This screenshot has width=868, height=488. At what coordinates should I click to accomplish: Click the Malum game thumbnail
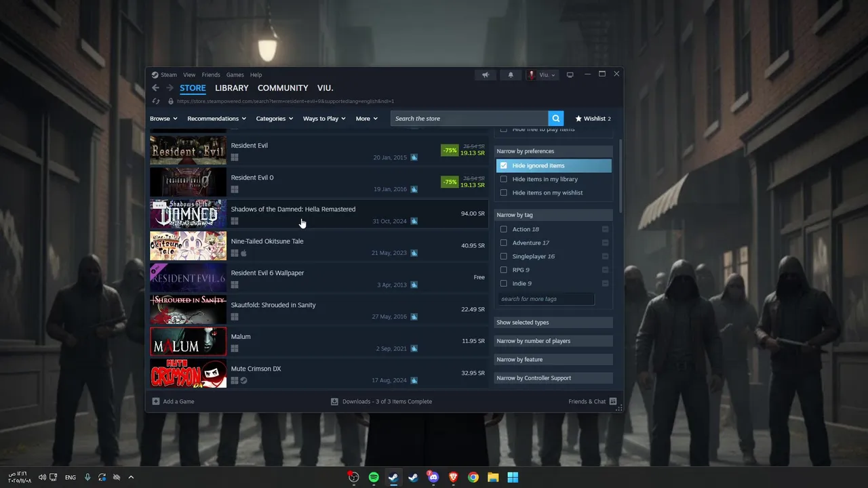click(189, 342)
